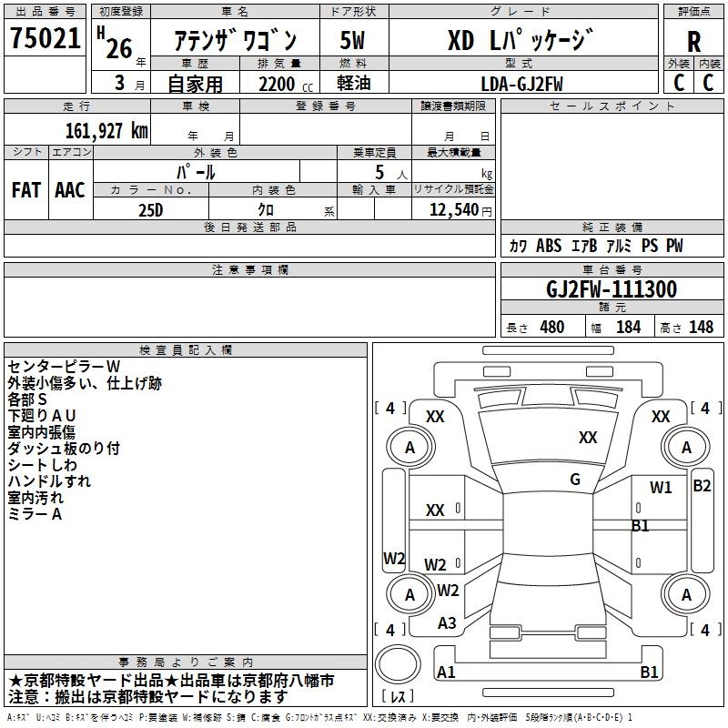Image resolution: width=728 pixels, height=728 pixels.
Task: Select the car name アテンザワゴン
Action: pos(235,42)
